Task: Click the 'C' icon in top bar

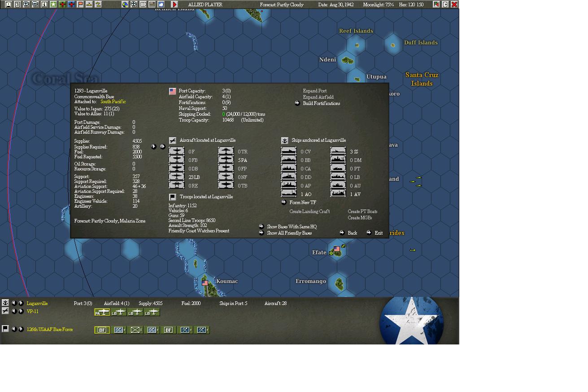Action: point(445,4)
